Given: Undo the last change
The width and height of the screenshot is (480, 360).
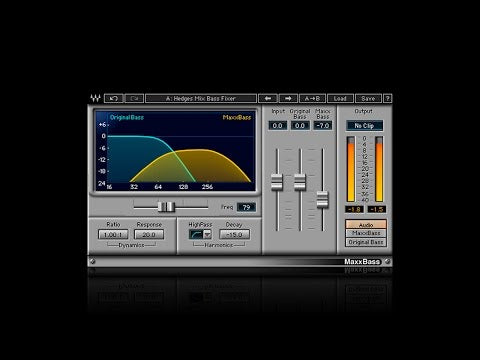Looking at the screenshot, I should 114,98.
